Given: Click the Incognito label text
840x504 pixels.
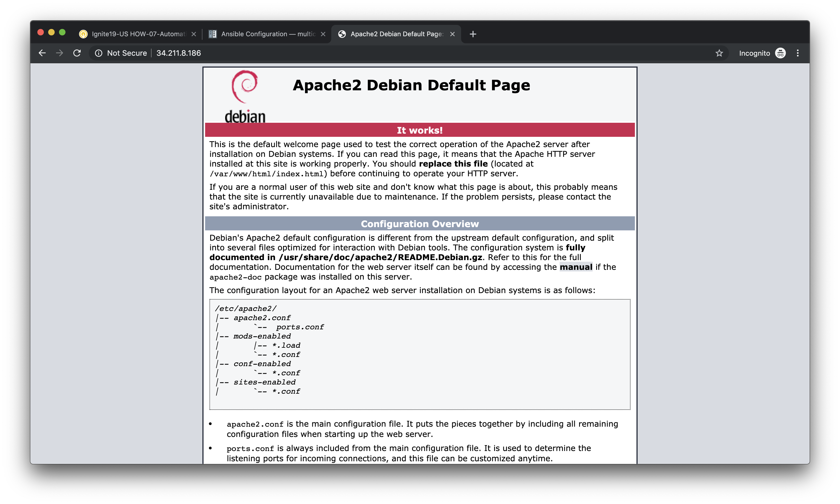Looking at the screenshot, I should [754, 53].
